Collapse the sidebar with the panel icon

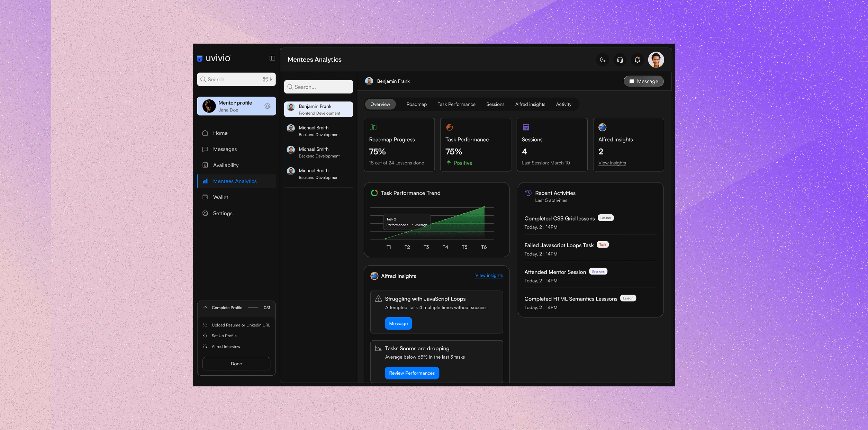tap(272, 58)
